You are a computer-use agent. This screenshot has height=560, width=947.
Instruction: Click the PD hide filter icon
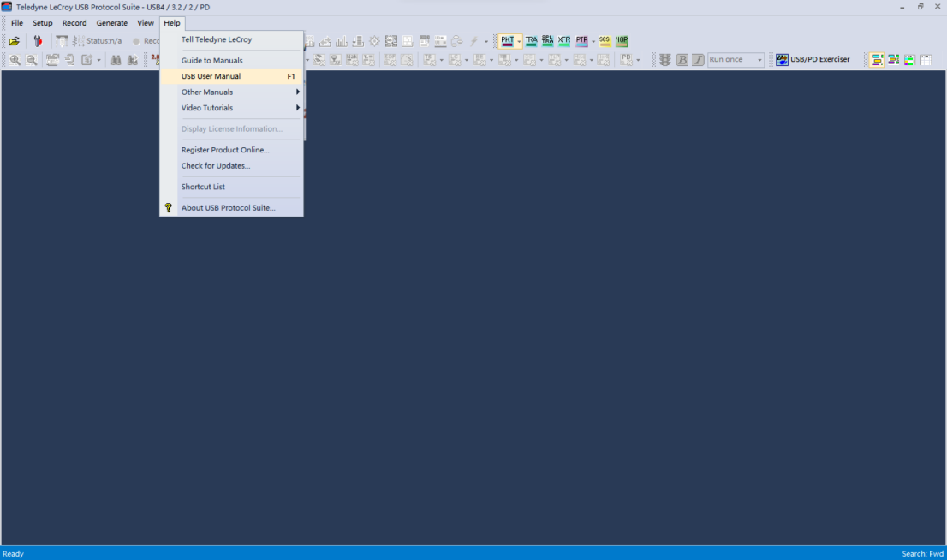tap(626, 60)
